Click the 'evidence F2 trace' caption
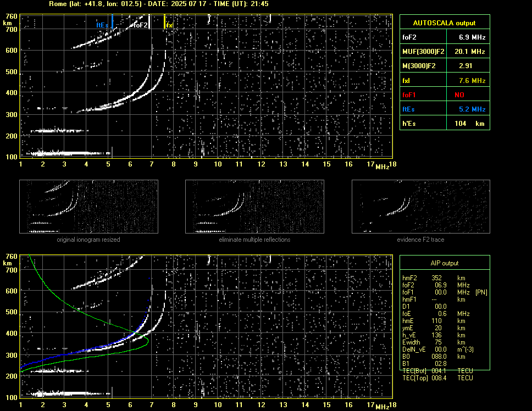532x411 pixels. pos(421,240)
